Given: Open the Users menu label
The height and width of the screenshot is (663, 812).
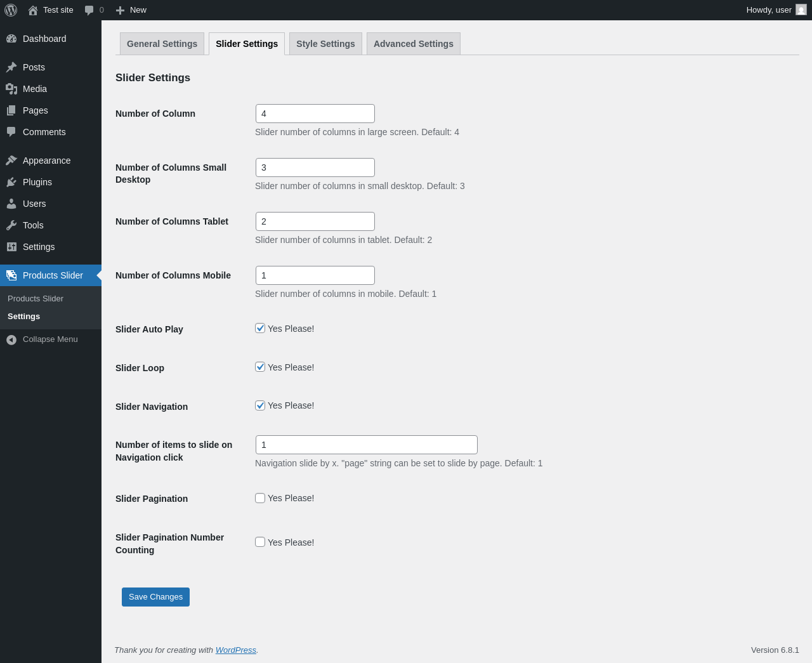Looking at the screenshot, I should point(34,204).
